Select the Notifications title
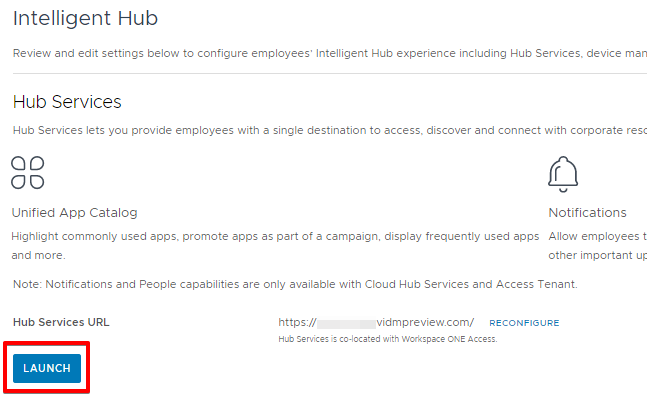 pyautogui.click(x=587, y=213)
